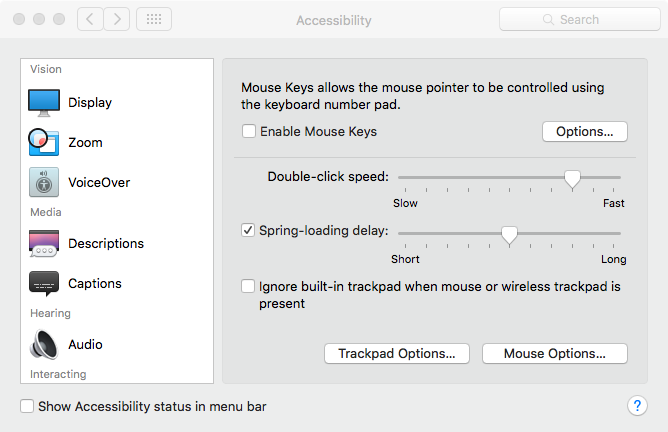Select the Descriptions icon in Media
Image resolution: width=668 pixels, height=432 pixels.
point(44,243)
